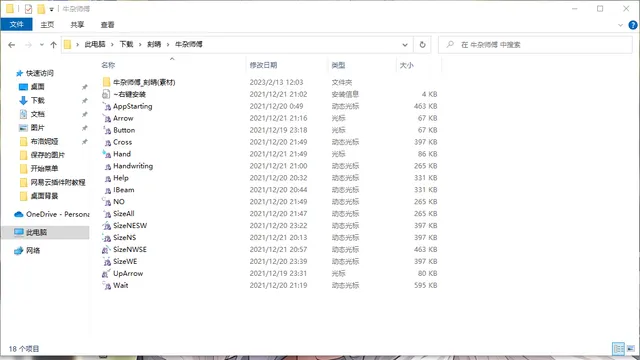Select the NO cursor file icon
The image size is (640, 360).
click(x=107, y=202)
